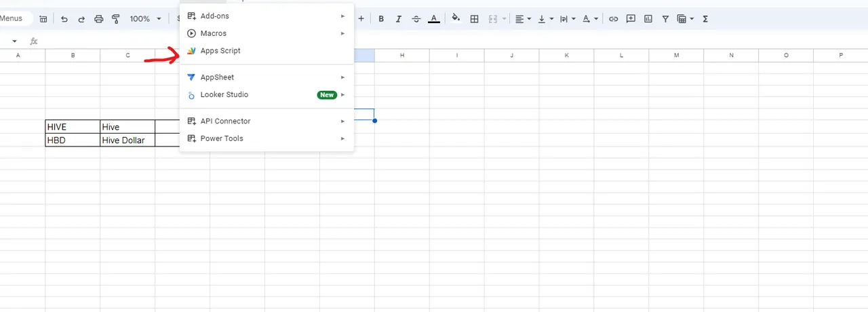Select the cell containing HBD
868x312 pixels.
tap(73, 140)
